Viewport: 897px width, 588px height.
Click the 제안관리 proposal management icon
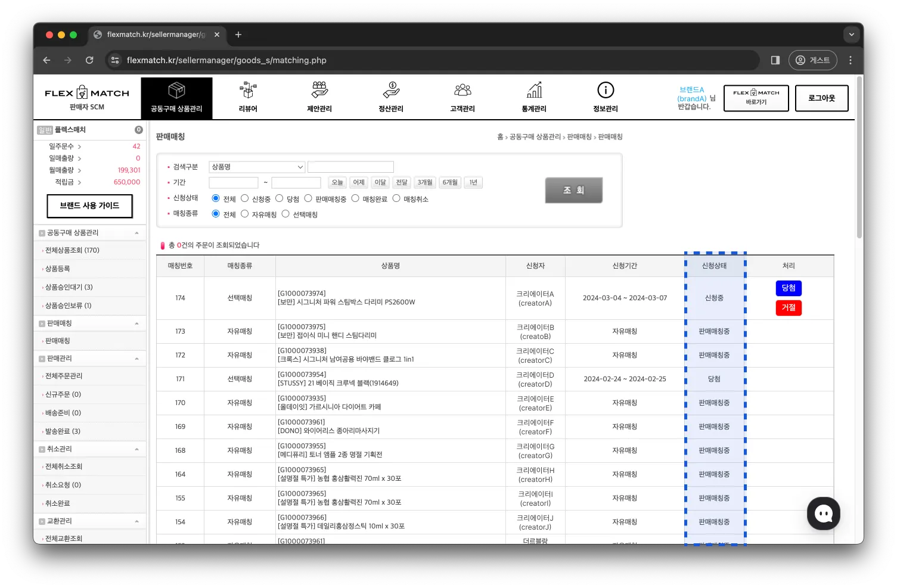(x=319, y=91)
